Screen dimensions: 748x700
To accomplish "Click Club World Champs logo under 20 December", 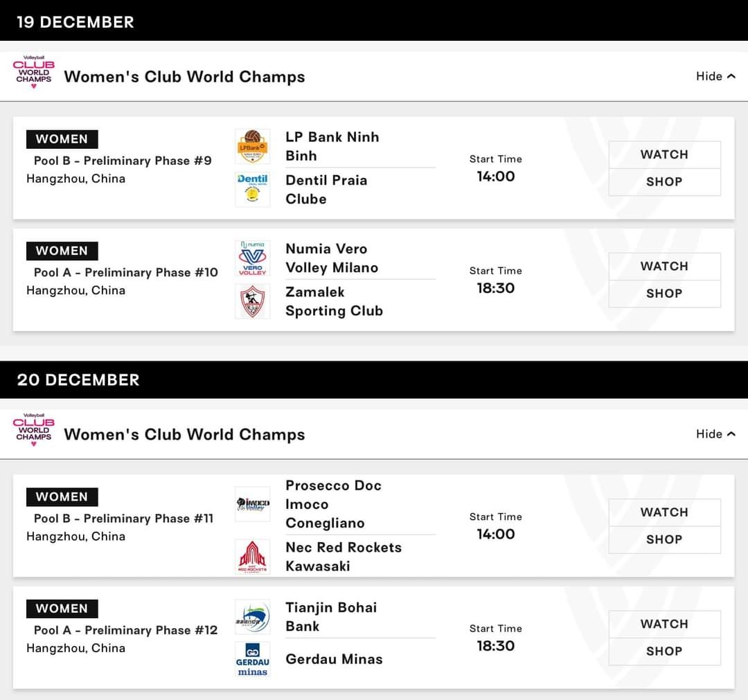I will [33, 430].
